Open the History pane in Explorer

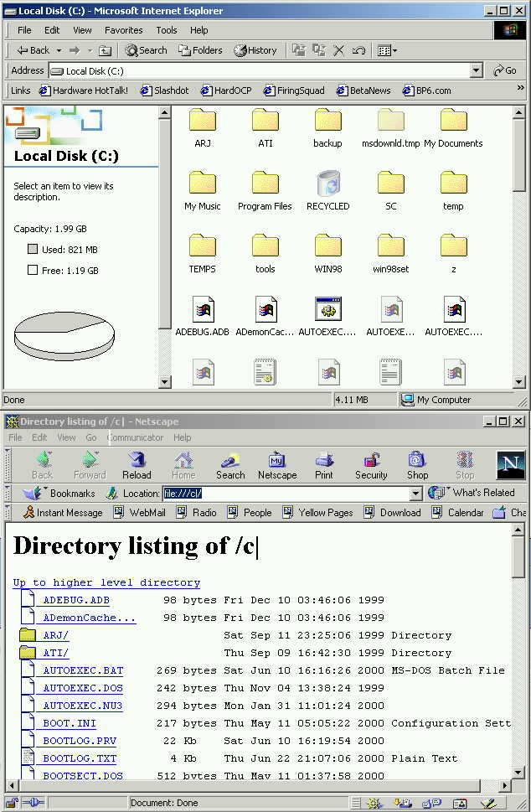pos(255,50)
